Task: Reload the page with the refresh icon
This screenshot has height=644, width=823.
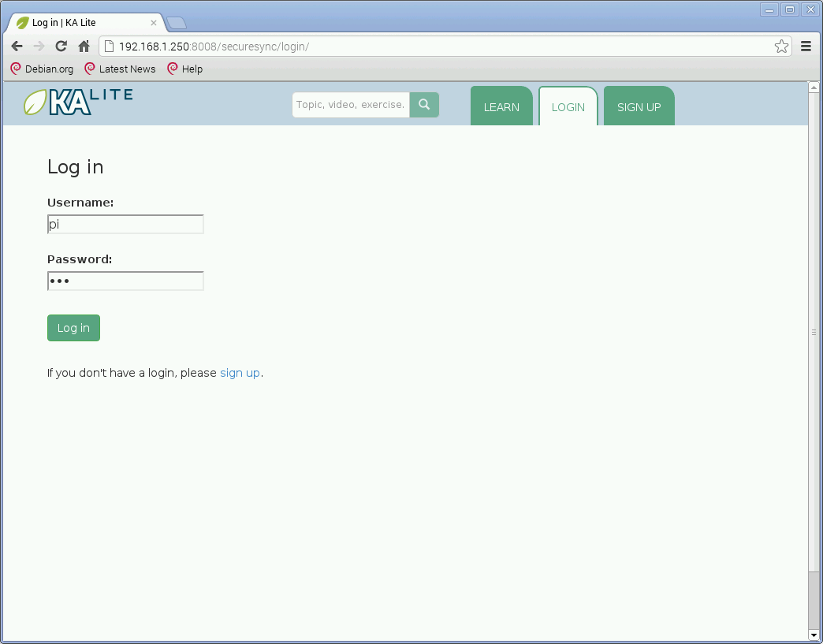Action: [x=61, y=47]
